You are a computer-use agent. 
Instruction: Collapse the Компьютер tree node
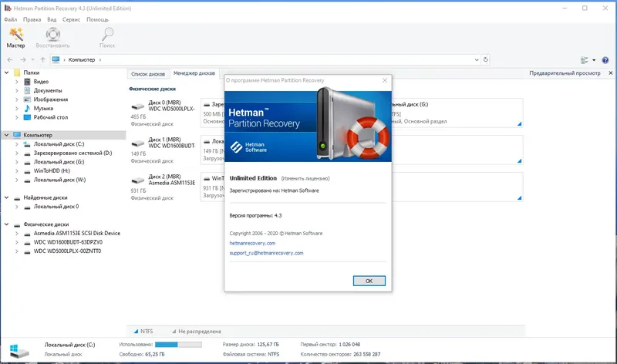[7, 135]
